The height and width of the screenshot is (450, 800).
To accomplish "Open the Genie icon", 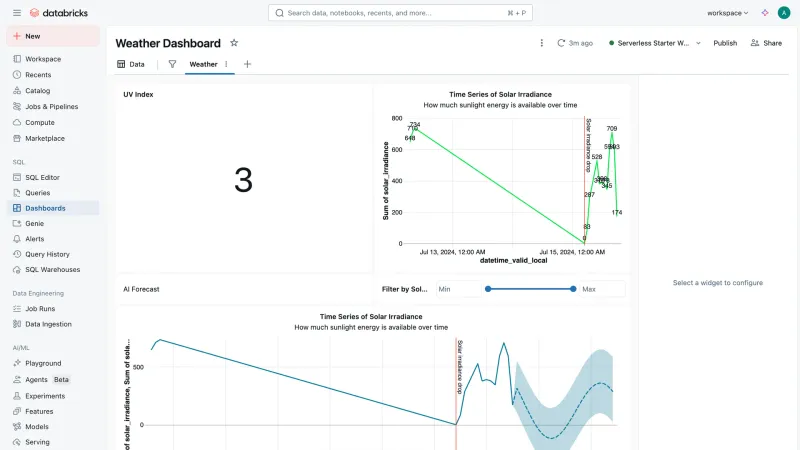I will (17, 223).
